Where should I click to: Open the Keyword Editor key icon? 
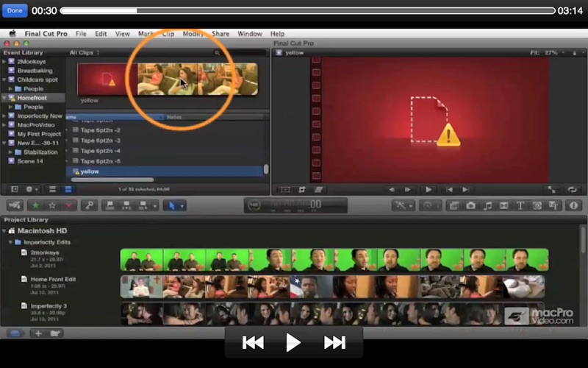tap(90, 205)
